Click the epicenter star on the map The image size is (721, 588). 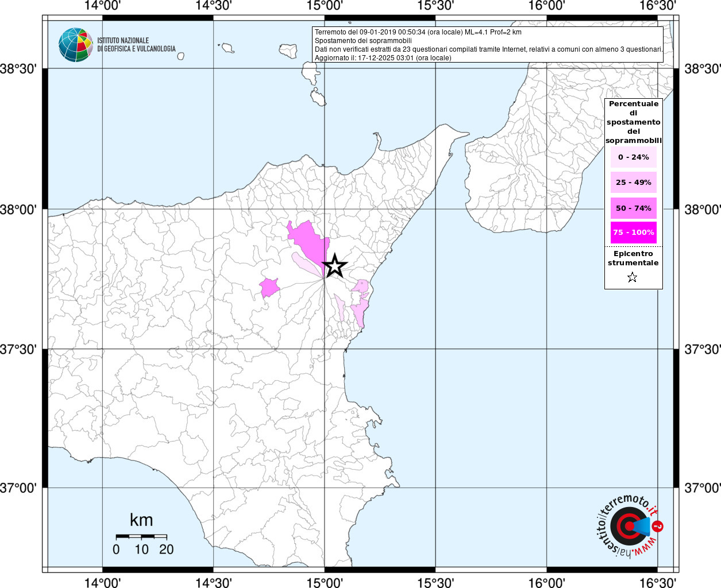point(334,266)
